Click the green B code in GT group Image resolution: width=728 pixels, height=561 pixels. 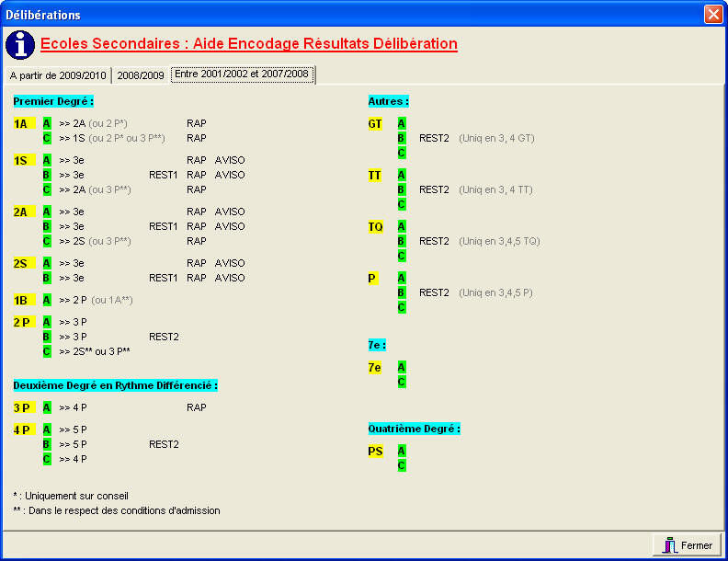tap(402, 138)
